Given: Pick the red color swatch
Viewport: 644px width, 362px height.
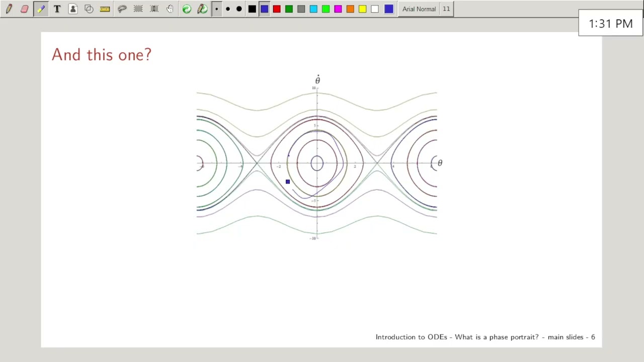Looking at the screenshot, I should (277, 9).
